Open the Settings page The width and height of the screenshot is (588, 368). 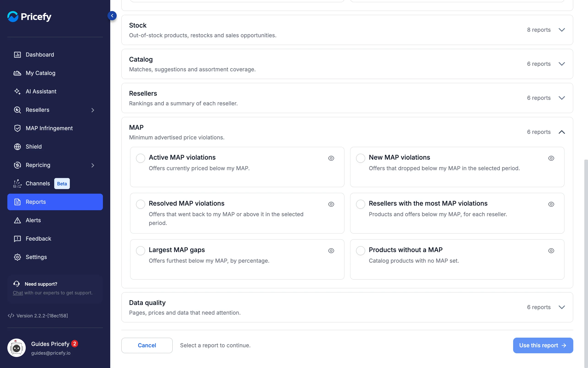click(55, 257)
